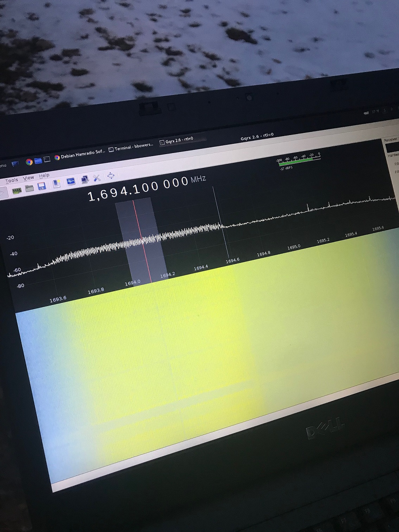
Task: Click the Receiver panel title
Action: point(391,140)
